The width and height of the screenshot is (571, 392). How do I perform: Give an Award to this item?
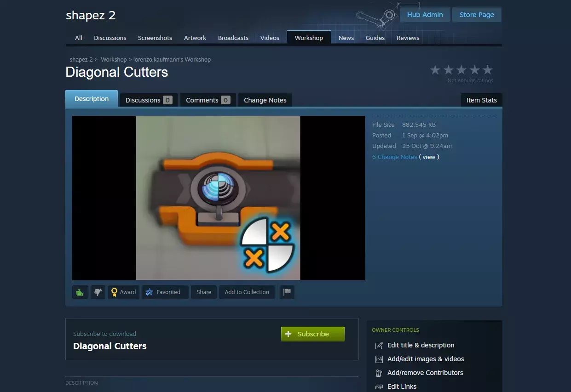(123, 292)
